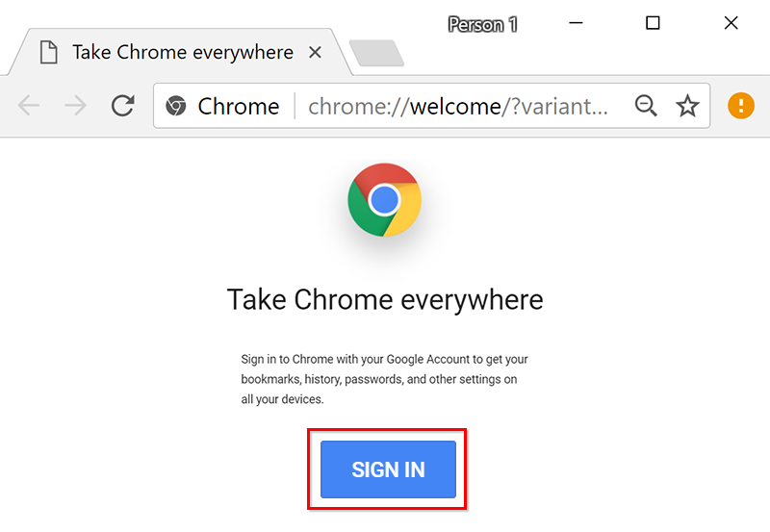The height and width of the screenshot is (532, 770).
Task: Click the Google Account sign-in description paragraph
Action: [384, 379]
